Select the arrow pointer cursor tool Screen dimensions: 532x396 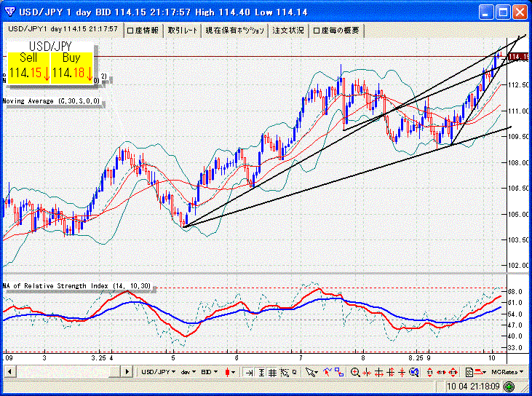[311, 372]
